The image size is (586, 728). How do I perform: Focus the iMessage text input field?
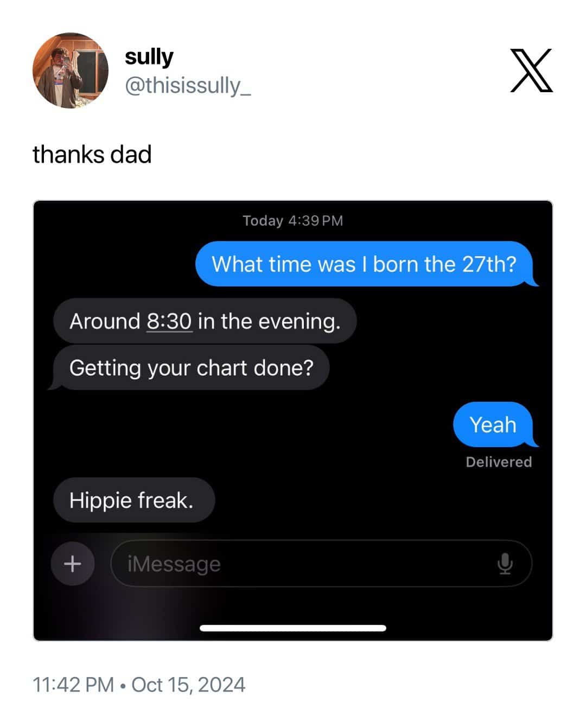click(x=304, y=564)
